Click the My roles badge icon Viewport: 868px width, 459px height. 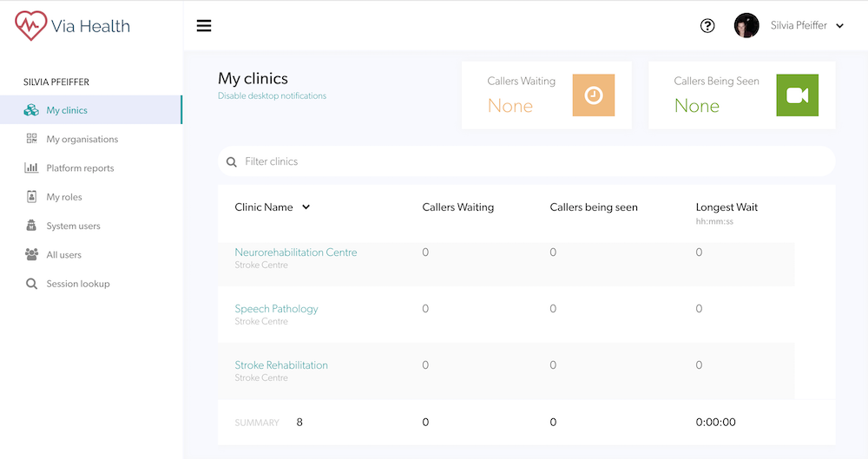[31, 197]
